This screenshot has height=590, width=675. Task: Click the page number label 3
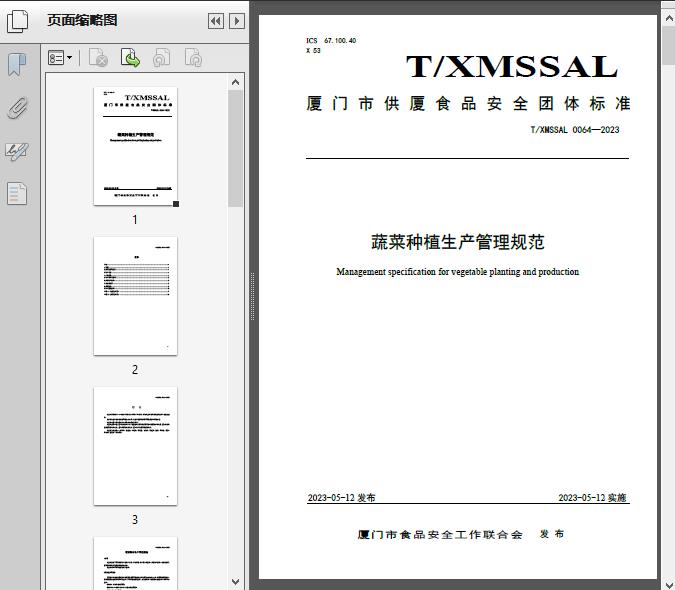(135, 520)
